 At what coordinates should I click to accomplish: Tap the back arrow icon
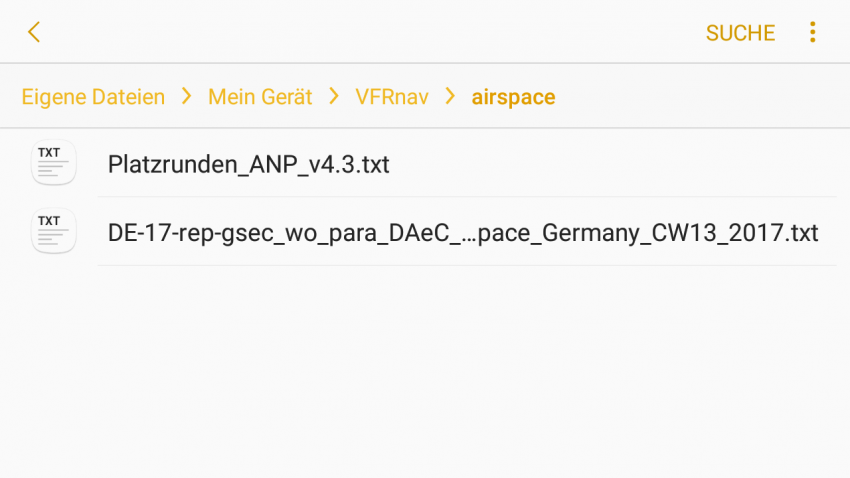pyautogui.click(x=34, y=32)
